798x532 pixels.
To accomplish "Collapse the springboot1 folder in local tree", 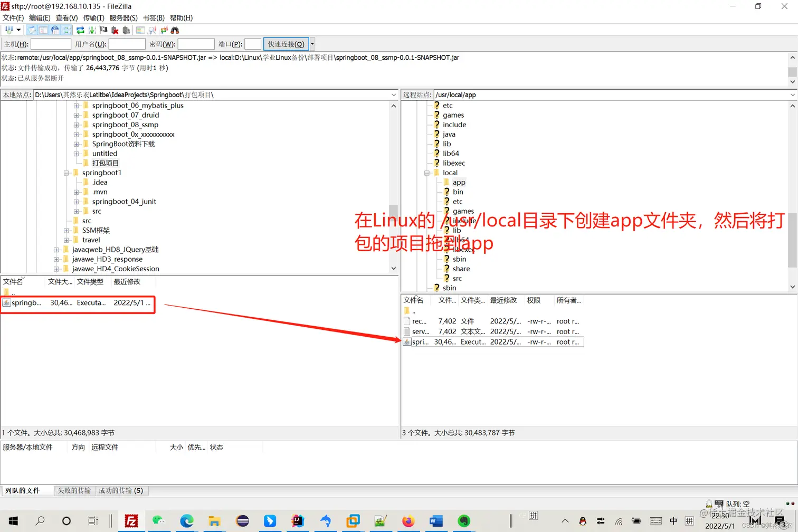I will coord(66,173).
